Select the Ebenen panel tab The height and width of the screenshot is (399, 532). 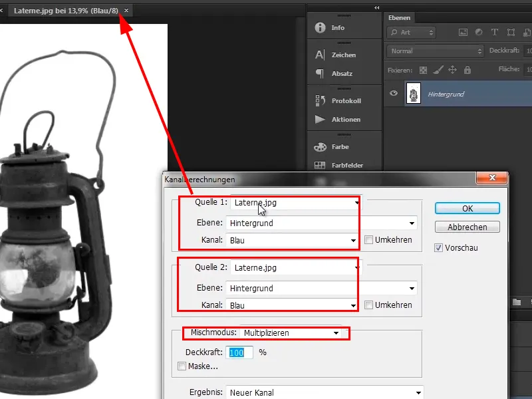(x=399, y=18)
